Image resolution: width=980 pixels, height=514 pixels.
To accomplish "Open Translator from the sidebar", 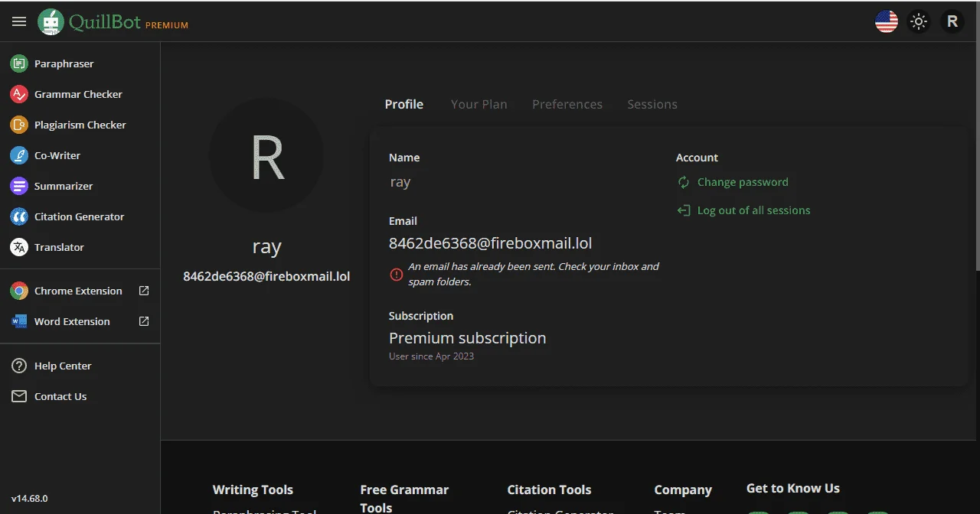I will coord(80,247).
